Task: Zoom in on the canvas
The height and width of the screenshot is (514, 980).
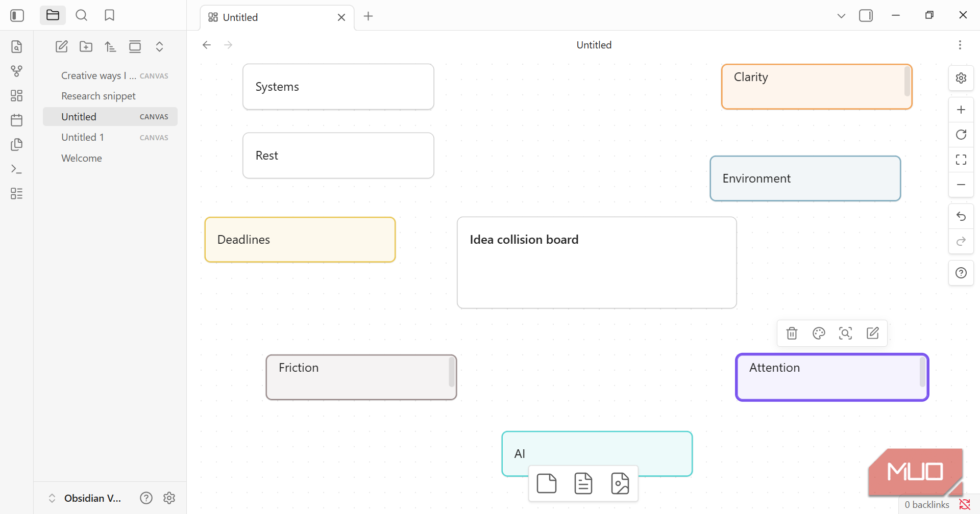Action: 961,110
